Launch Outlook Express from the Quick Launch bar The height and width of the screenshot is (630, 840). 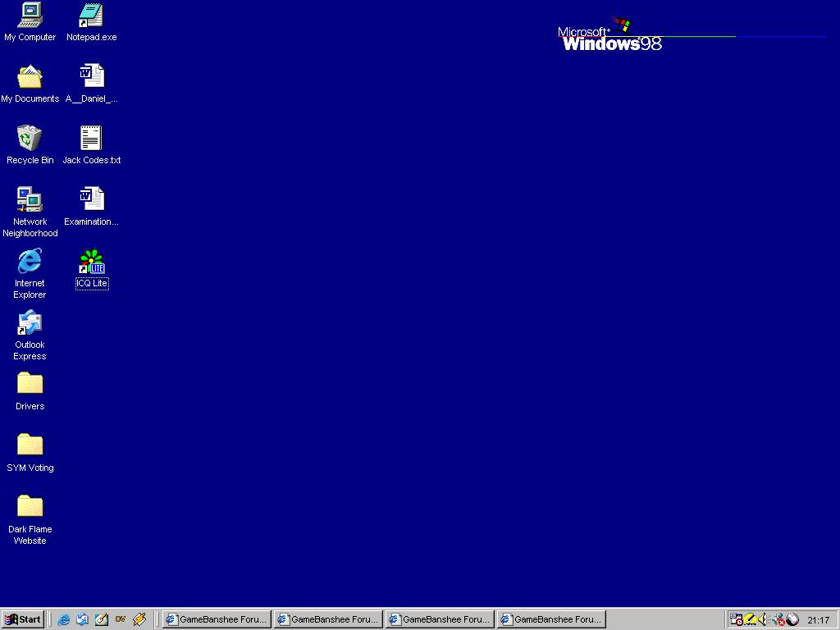(83, 620)
